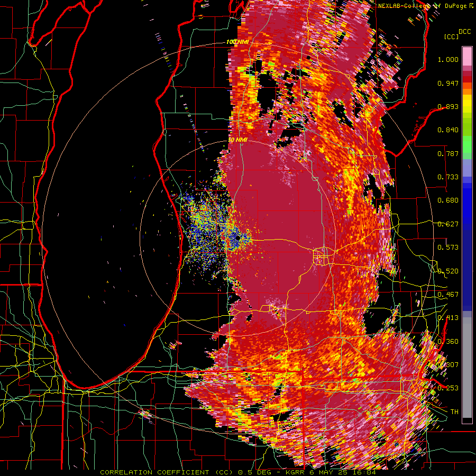This screenshot has width=476, height=476.
Task: Click the KGRR 6 MAY 25 16:04 timestamp
Action: tap(331, 472)
